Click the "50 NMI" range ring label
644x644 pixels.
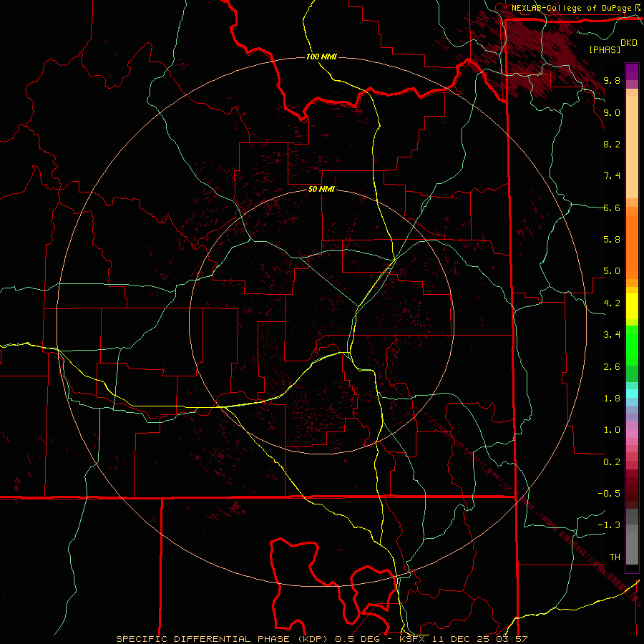point(321,189)
